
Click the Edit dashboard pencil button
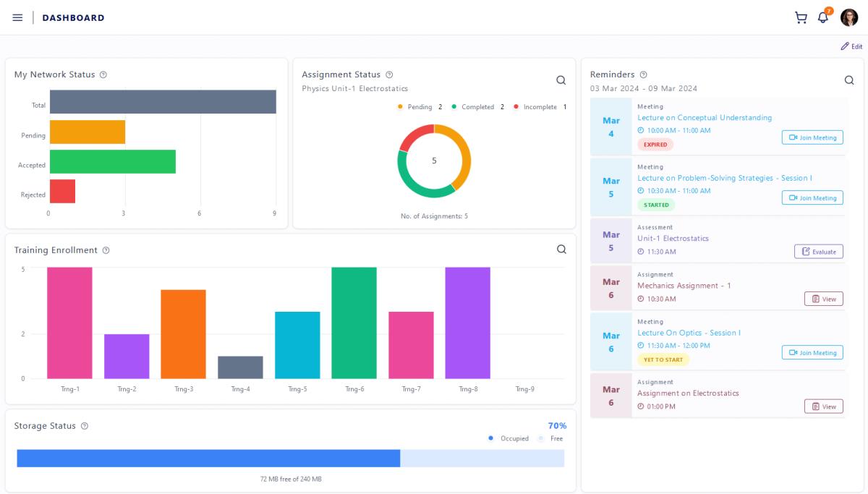tap(851, 46)
